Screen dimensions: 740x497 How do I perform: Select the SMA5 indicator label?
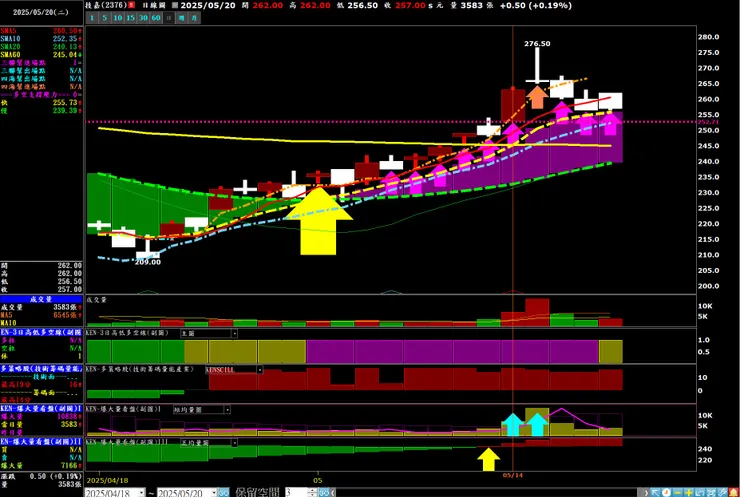tap(8, 31)
